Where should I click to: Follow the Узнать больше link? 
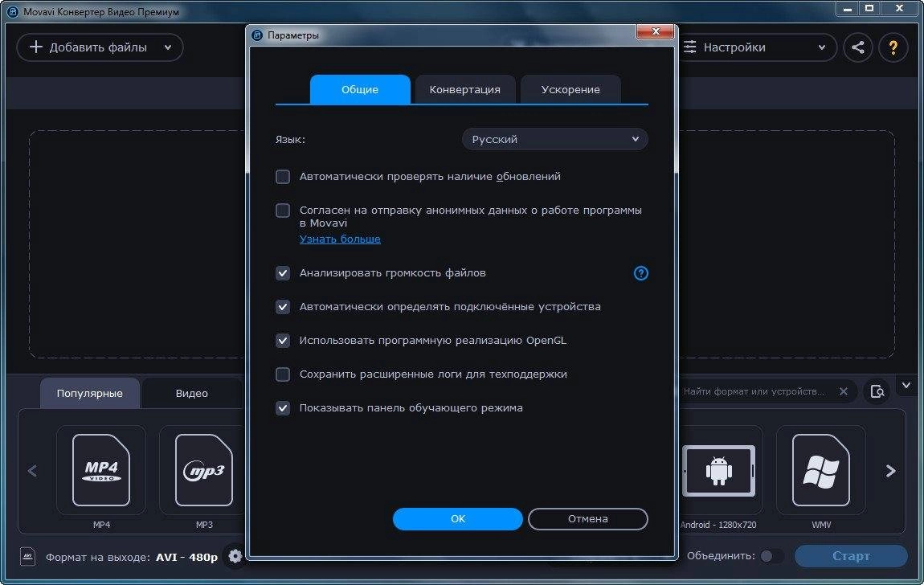tap(340, 239)
